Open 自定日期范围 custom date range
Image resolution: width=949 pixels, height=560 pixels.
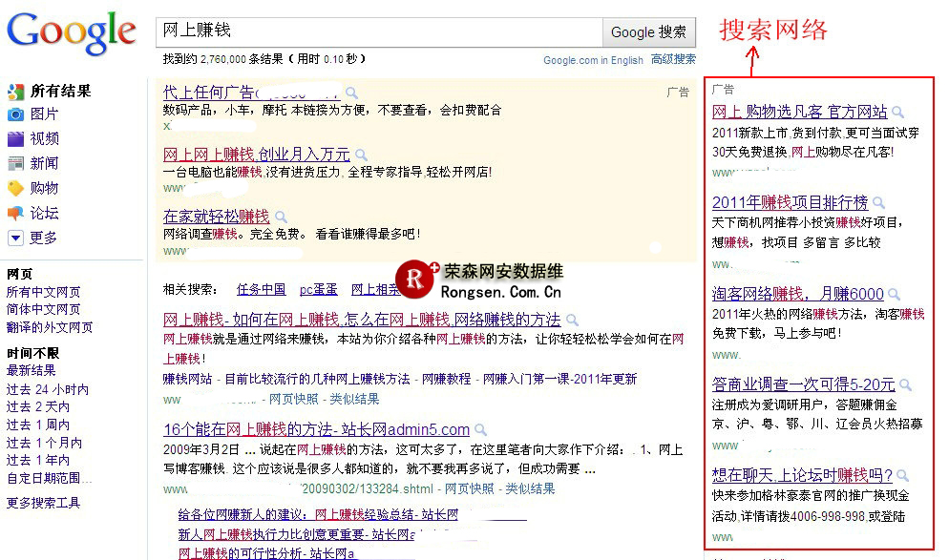[x=49, y=478]
